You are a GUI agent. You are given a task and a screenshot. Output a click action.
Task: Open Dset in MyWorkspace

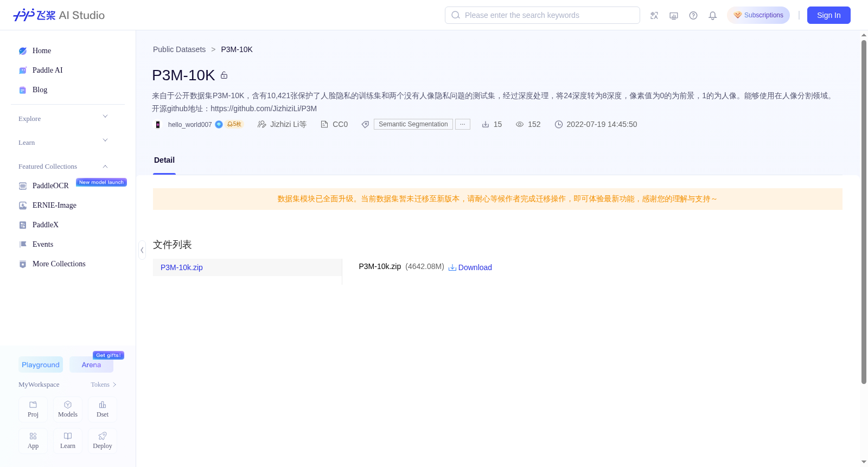tap(103, 410)
